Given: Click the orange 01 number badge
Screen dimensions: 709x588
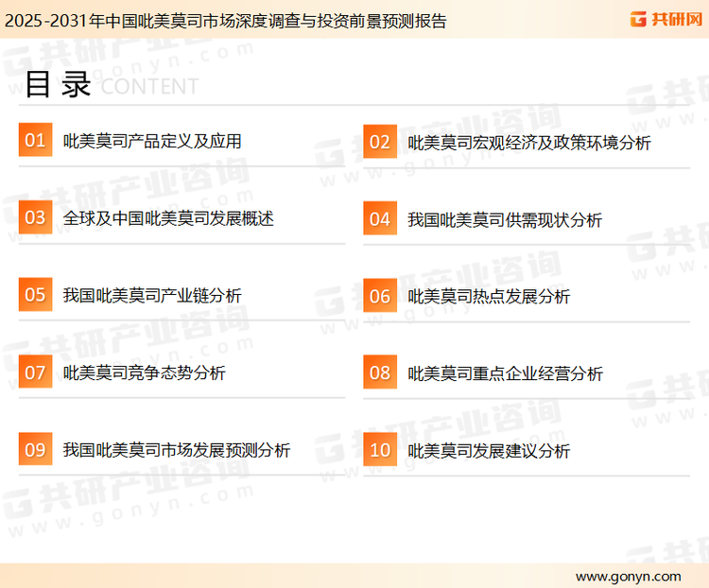Looking at the screenshot, I should [x=35, y=141].
